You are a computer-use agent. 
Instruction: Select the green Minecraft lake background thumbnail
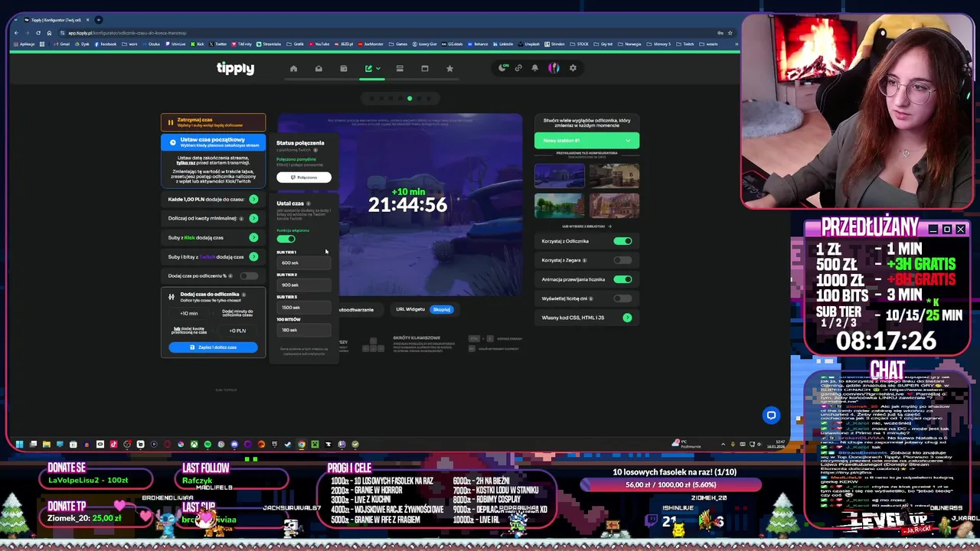pyautogui.click(x=559, y=205)
